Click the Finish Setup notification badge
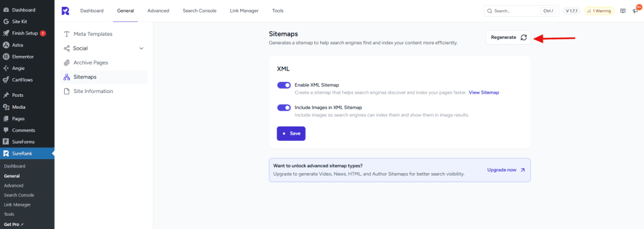Viewport: 644px width, 229px height. (x=43, y=33)
